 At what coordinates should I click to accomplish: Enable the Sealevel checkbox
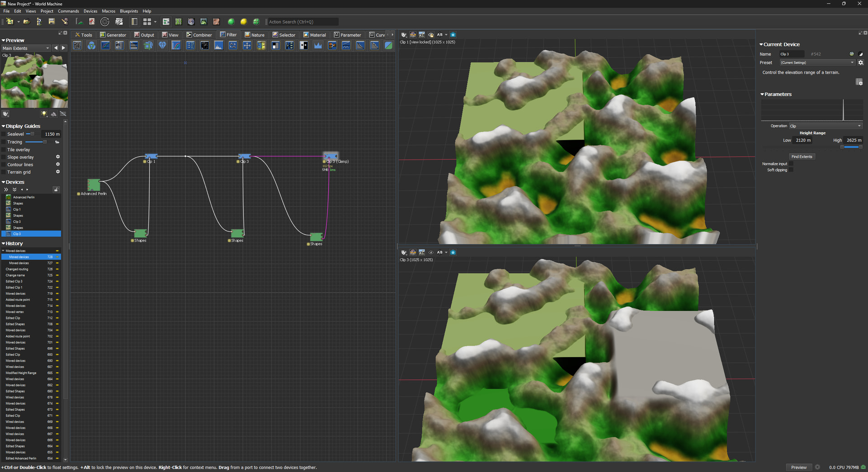(4, 134)
